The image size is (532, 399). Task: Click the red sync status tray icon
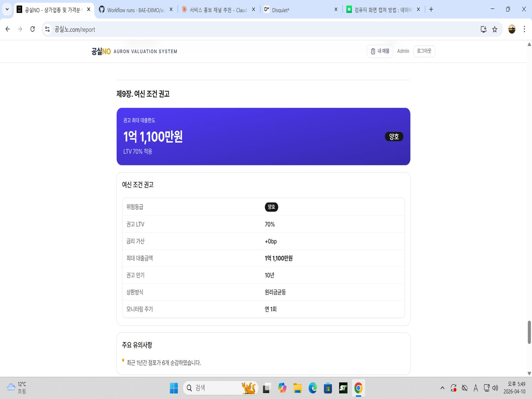pos(454,388)
